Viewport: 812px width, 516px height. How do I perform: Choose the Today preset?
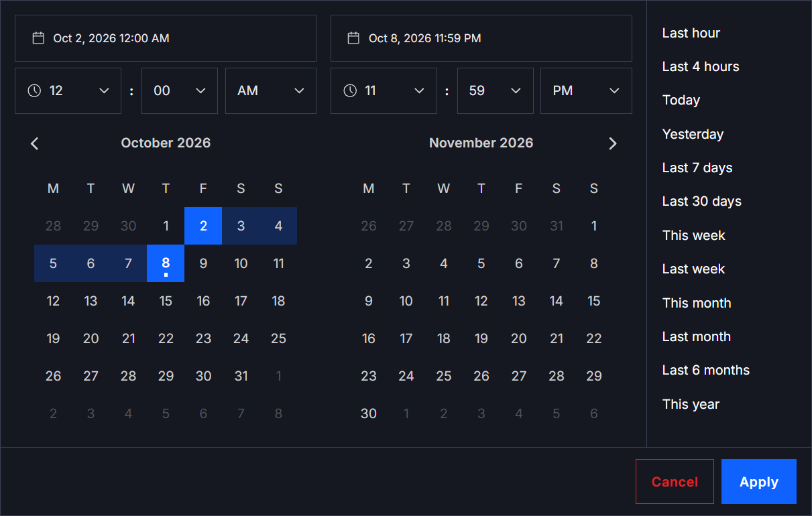(x=681, y=101)
